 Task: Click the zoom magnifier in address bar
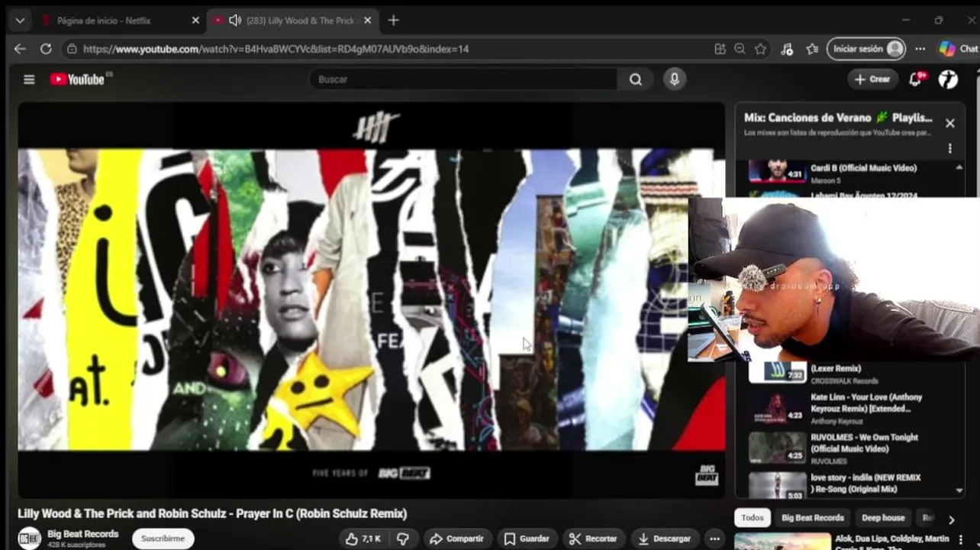pos(740,49)
